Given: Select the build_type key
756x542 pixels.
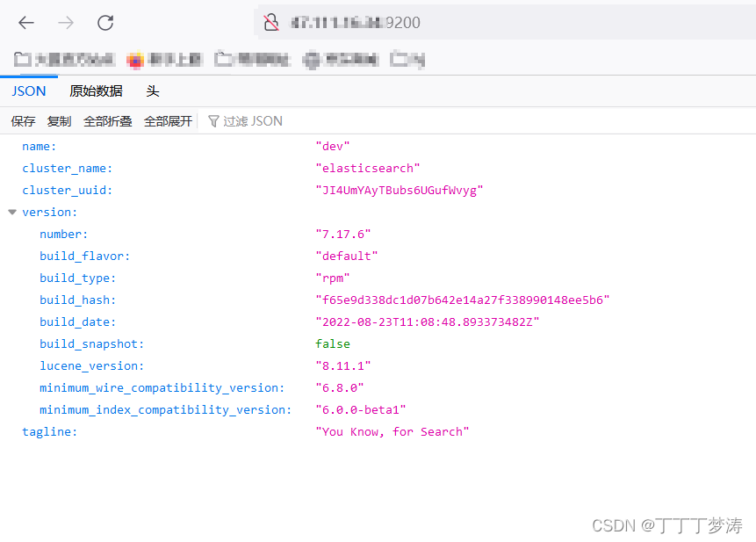Looking at the screenshot, I should (77, 278).
